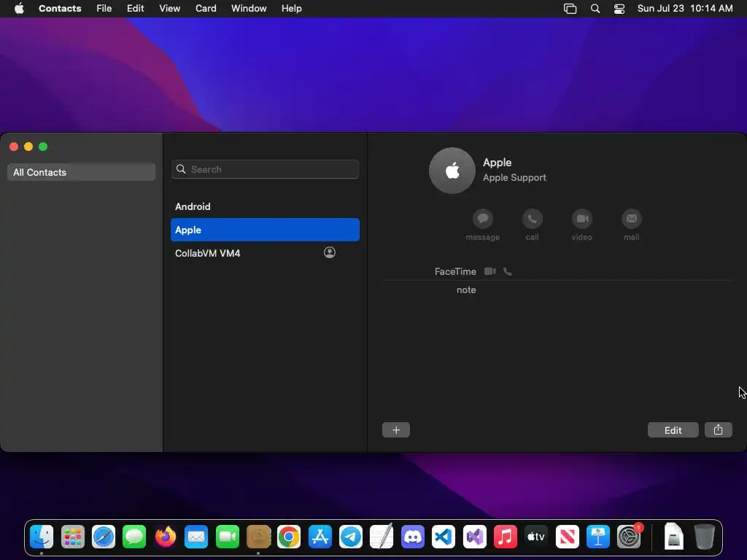Start FaceTime audio via phone icon in FaceTime row
Screen dimensions: 747x560
508,271
